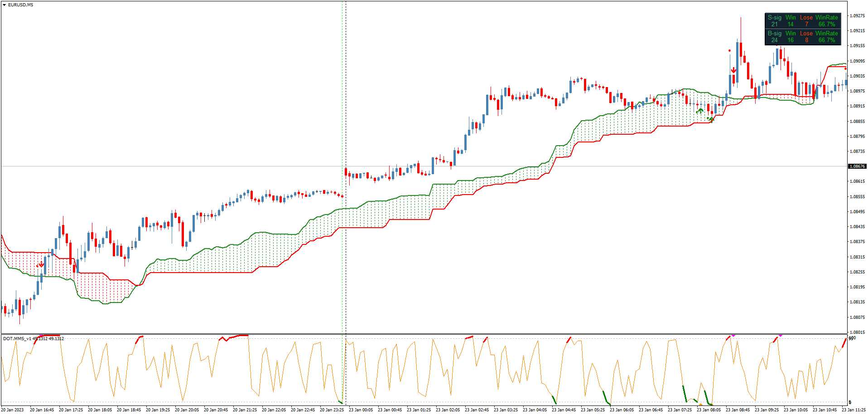Click the S-sig Lose count 7
The height and width of the screenshot is (415, 868).
click(x=806, y=24)
